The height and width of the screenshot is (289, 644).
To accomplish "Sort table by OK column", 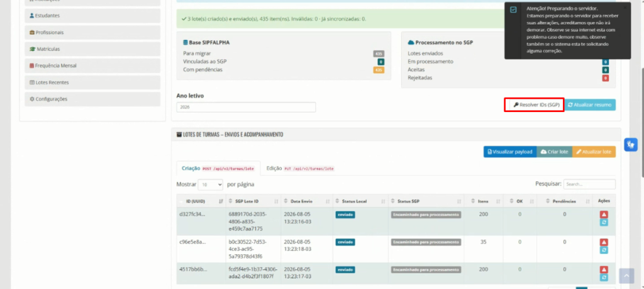I will (x=519, y=201).
